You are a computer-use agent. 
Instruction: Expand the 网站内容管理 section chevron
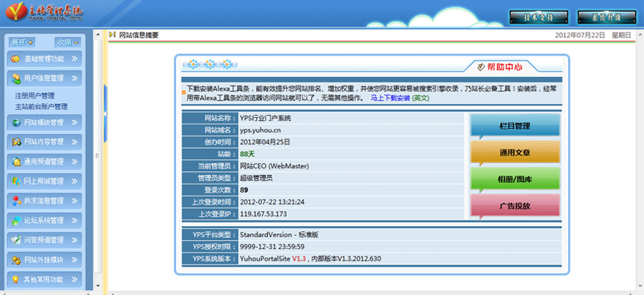click(x=74, y=142)
